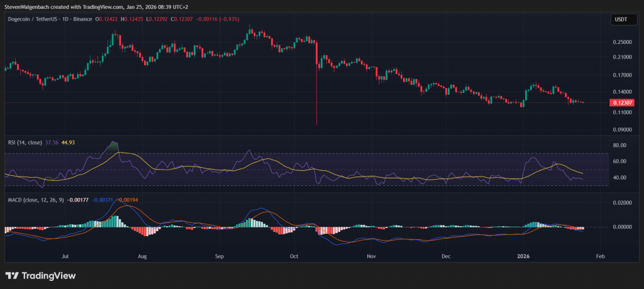The height and width of the screenshot is (289, 644).
Task: Click the 0.21000 price axis label
Action: (x=622, y=57)
